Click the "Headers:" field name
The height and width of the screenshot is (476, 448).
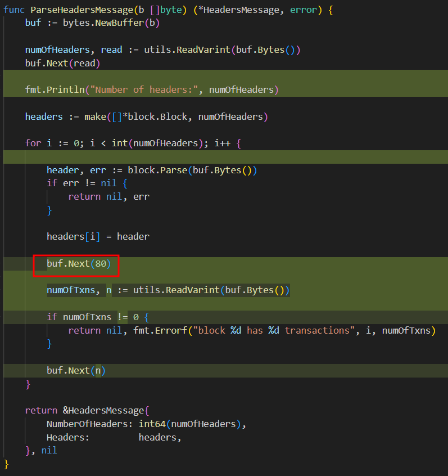[68, 437]
